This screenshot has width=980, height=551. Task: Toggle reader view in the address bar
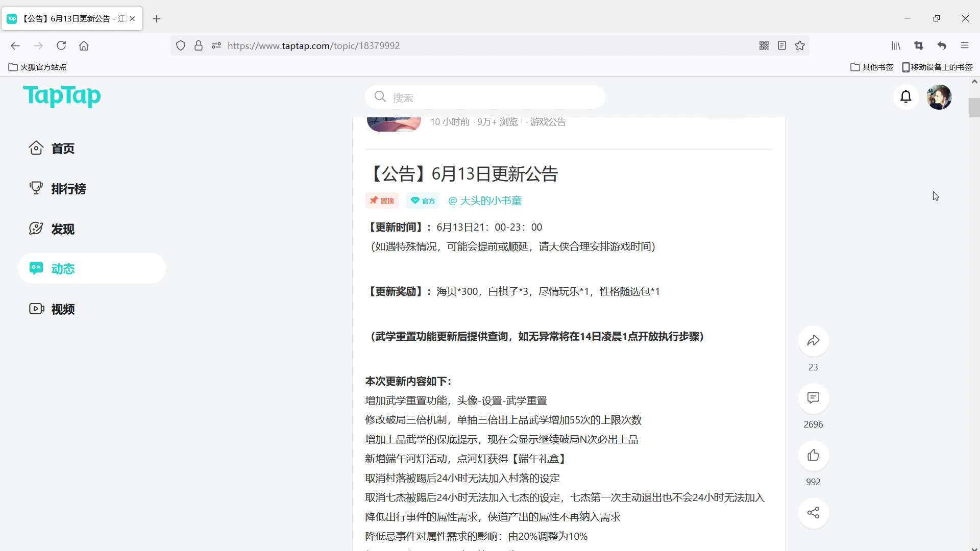click(781, 45)
